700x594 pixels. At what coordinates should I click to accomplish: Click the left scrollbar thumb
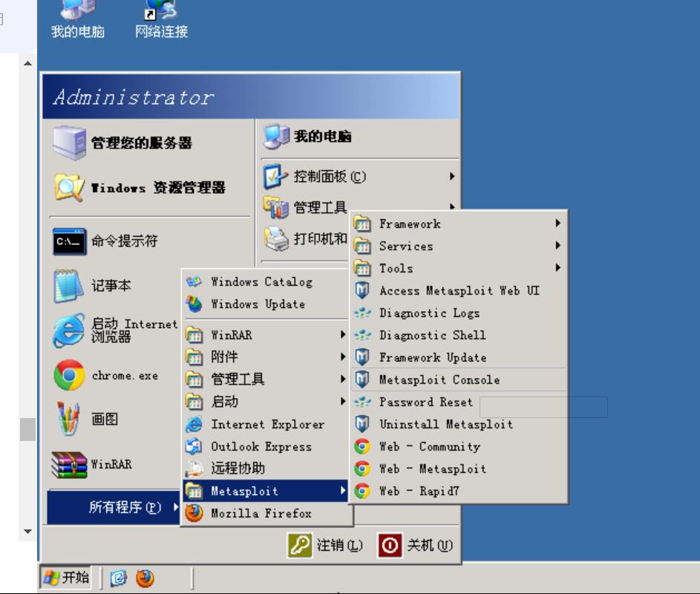pyautogui.click(x=27, y=429)
